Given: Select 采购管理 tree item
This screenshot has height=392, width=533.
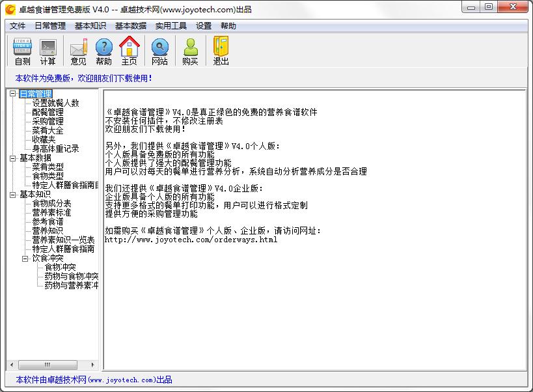Looking at the screenshot, I should point(48,121).
